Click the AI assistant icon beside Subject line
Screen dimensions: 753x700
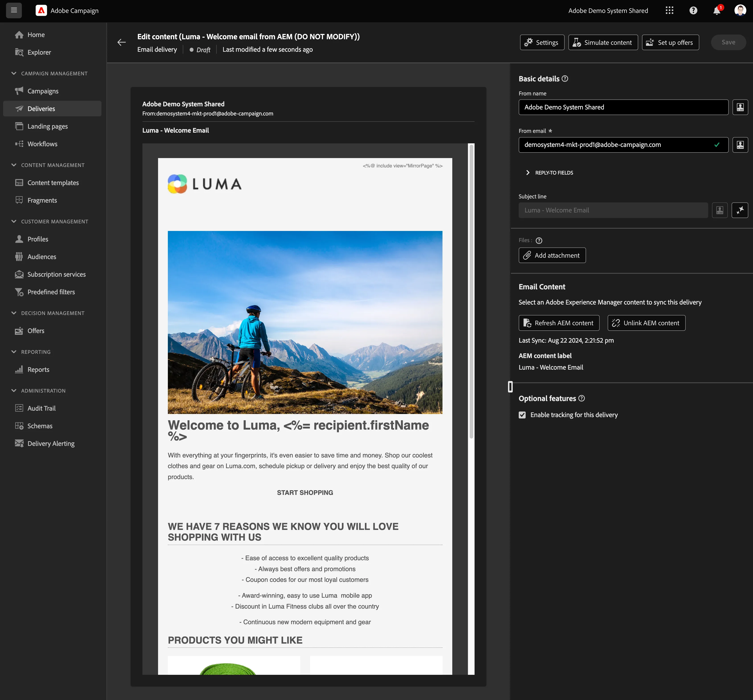point(740,210)
